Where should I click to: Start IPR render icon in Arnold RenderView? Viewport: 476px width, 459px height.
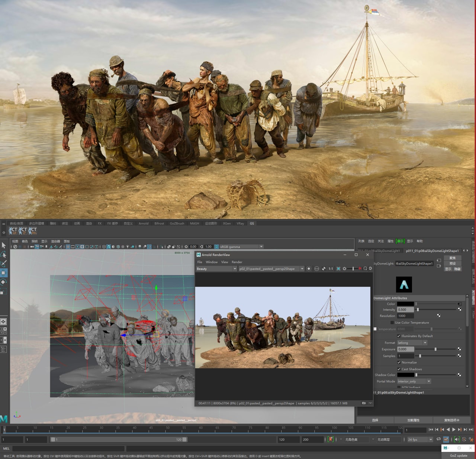coord(309,269)
